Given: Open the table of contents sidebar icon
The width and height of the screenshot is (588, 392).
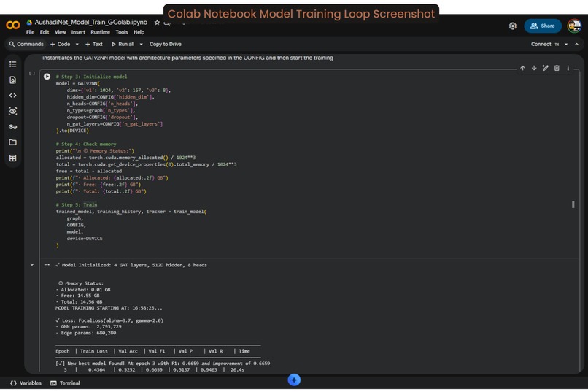Looking at the screenshot, I should coord(12,64).
